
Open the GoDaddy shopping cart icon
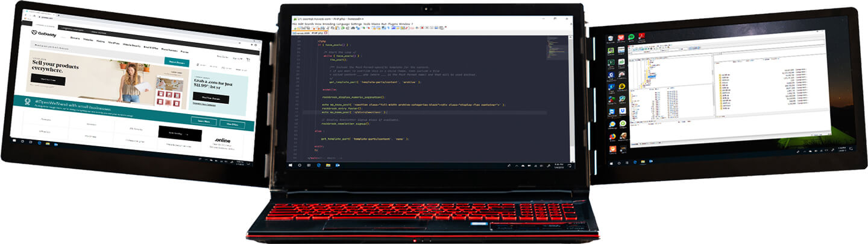(x=248, y=60)
